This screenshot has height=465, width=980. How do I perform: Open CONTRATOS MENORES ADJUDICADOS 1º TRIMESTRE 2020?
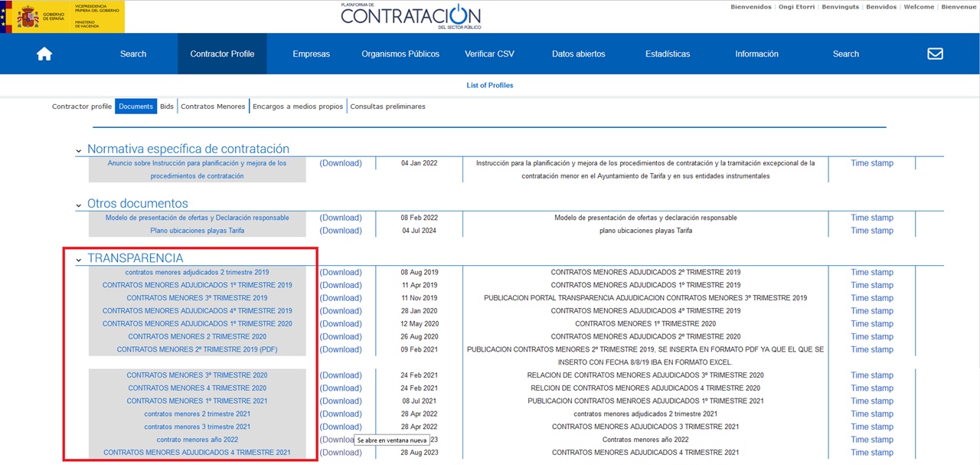click(x=197, y=323)
